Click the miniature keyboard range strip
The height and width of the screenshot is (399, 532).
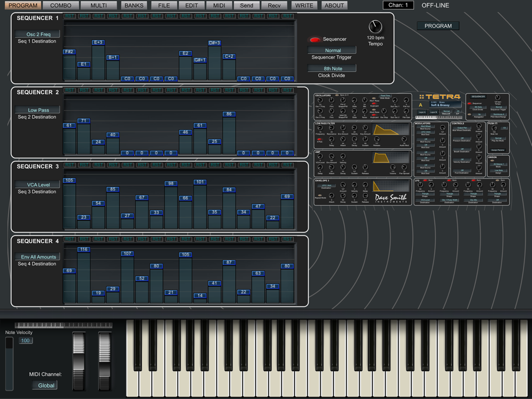pos(63,325)
